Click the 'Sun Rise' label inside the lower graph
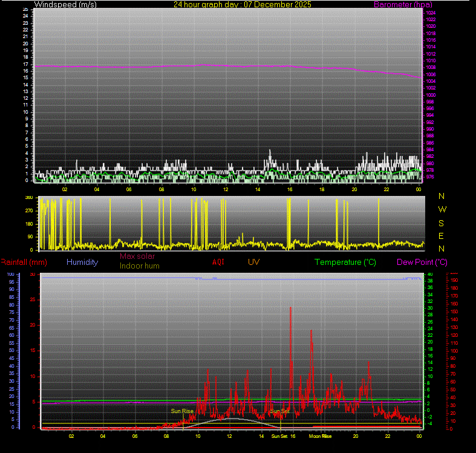 182,411
